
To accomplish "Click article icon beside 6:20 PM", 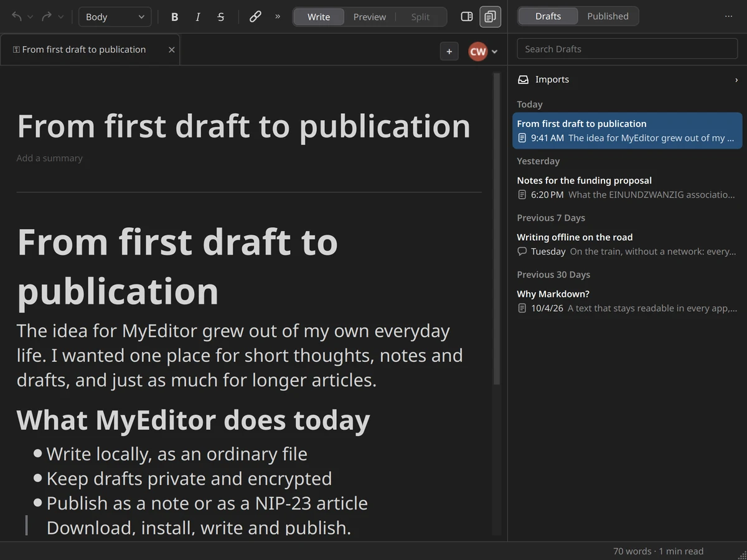I will click(x=522, y=195).
